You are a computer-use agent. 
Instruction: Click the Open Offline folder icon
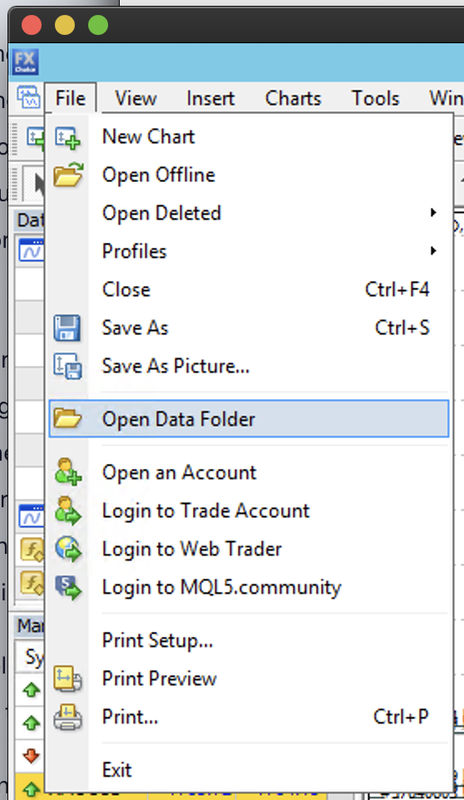pyautogui.click(x=68, y=175)
